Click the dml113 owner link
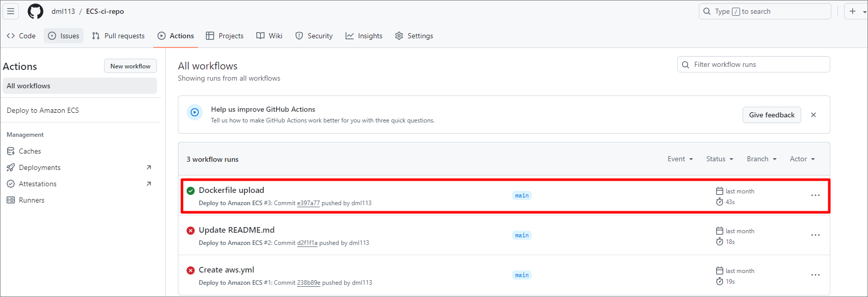Image resolution: width=868 pixels, height=297 pixels. [63, 11]
